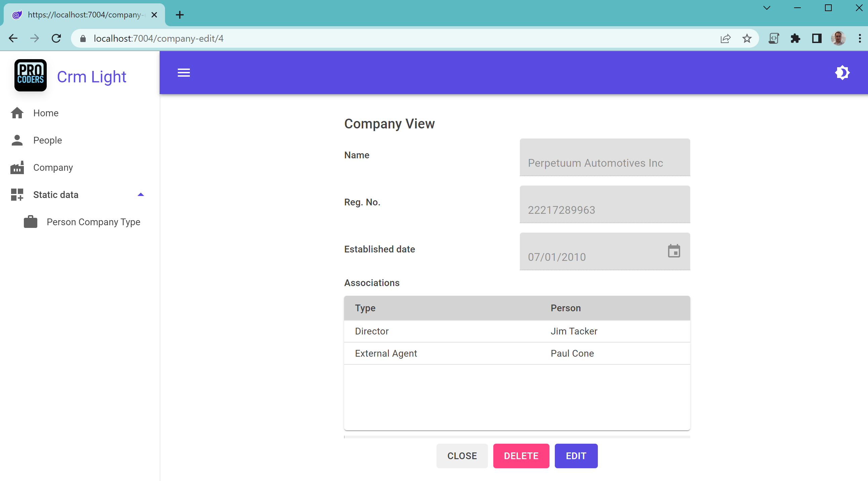Image resolution: width=868 pixels, height=481 pixels.
Task: Click the Blazor tab favicon
Action: tap(17, 14)
